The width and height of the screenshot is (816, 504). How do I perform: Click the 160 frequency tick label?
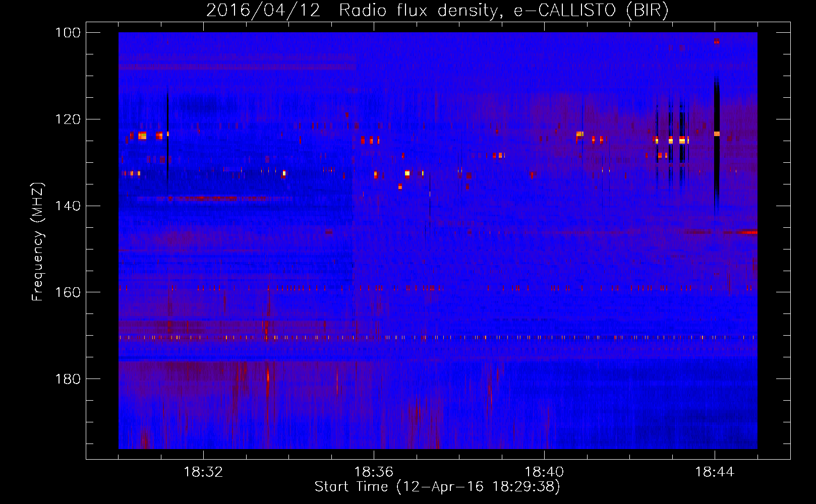point(68,292)
